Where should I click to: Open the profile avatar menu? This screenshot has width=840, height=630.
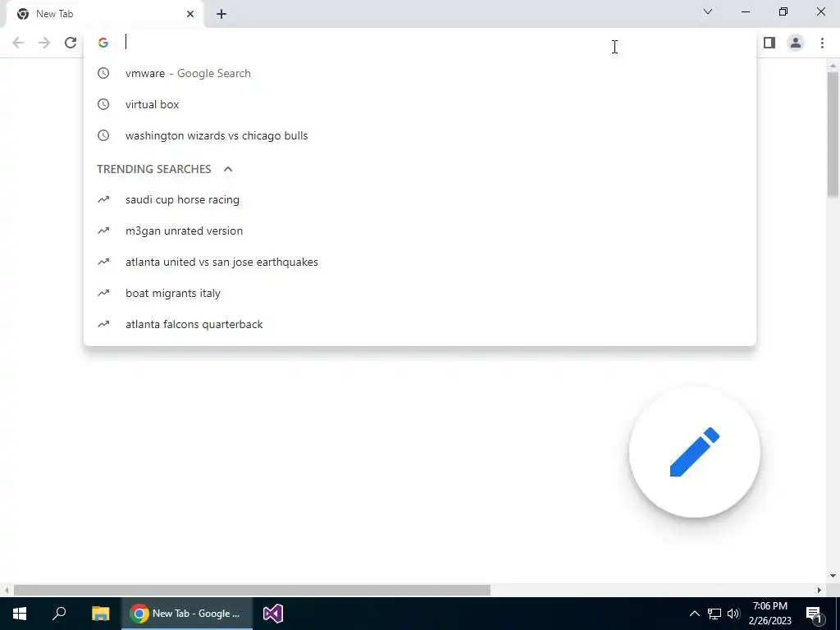pos(796,43)
